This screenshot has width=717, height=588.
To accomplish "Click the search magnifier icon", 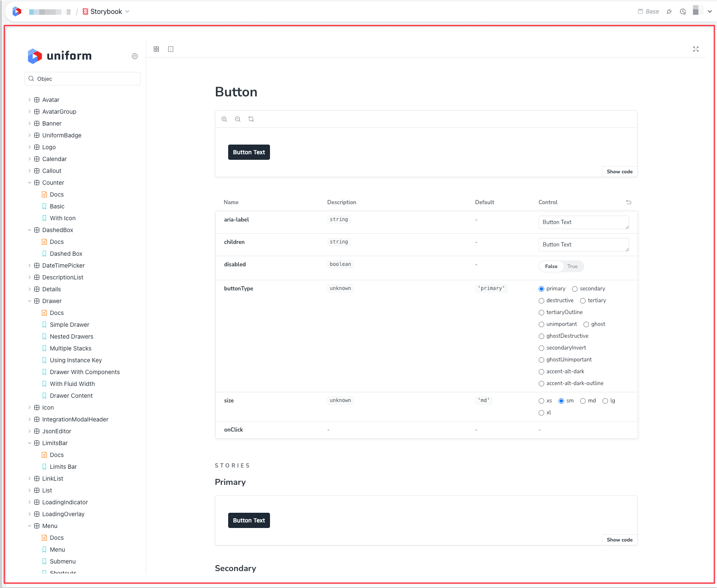I will point(31,79).
